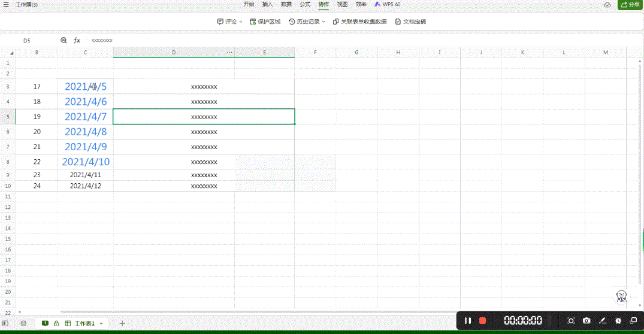Click cell containing 2021/4/5

[86, 87]
